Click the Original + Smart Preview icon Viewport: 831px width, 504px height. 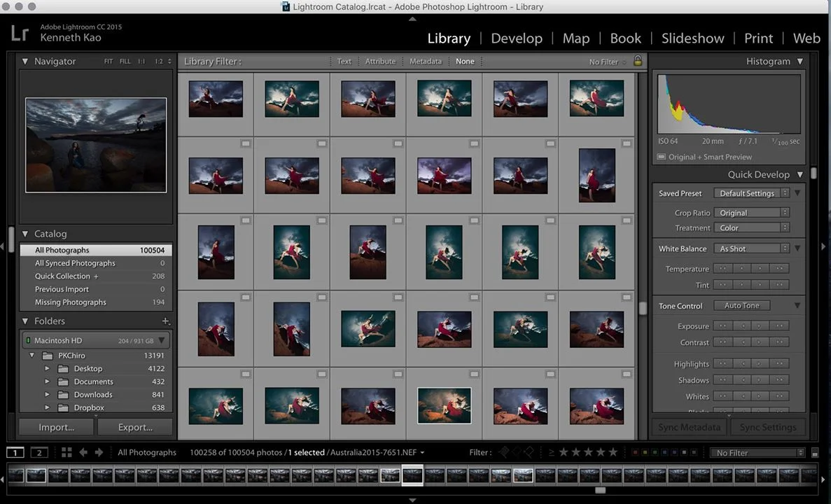point(662,157)
